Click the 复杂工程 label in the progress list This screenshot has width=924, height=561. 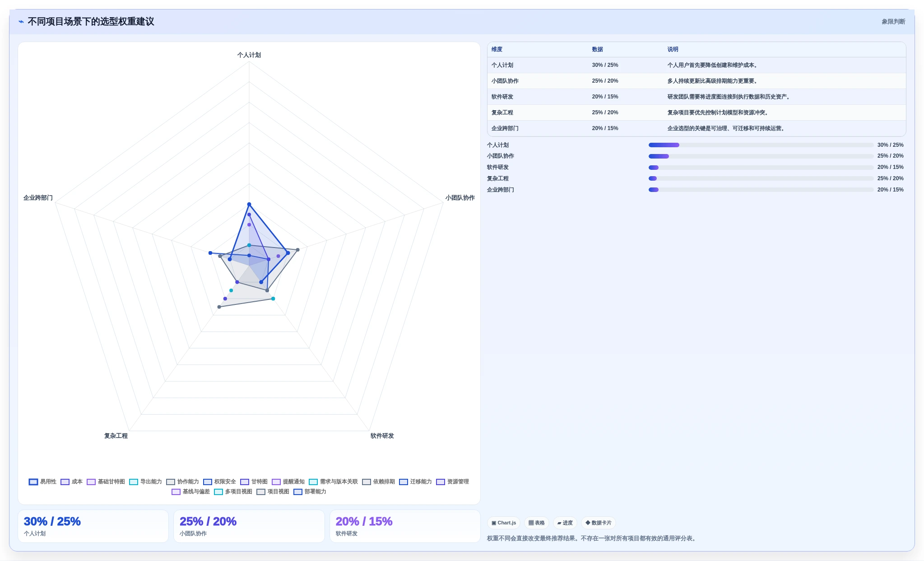coord(498,178)
